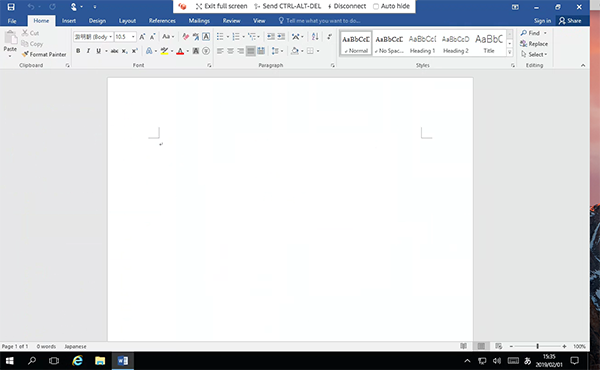
Task: Collapse the ribbon with the chevron
Action: coord(583,65)
